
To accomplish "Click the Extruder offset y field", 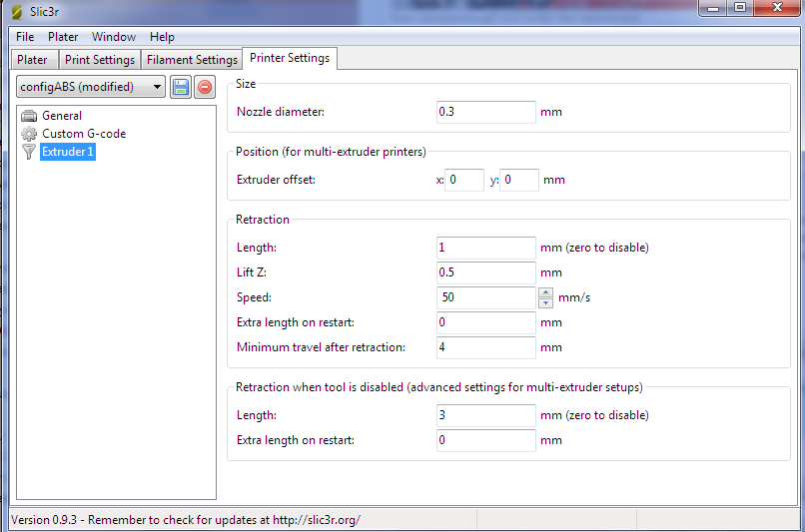I will (519, 180).
